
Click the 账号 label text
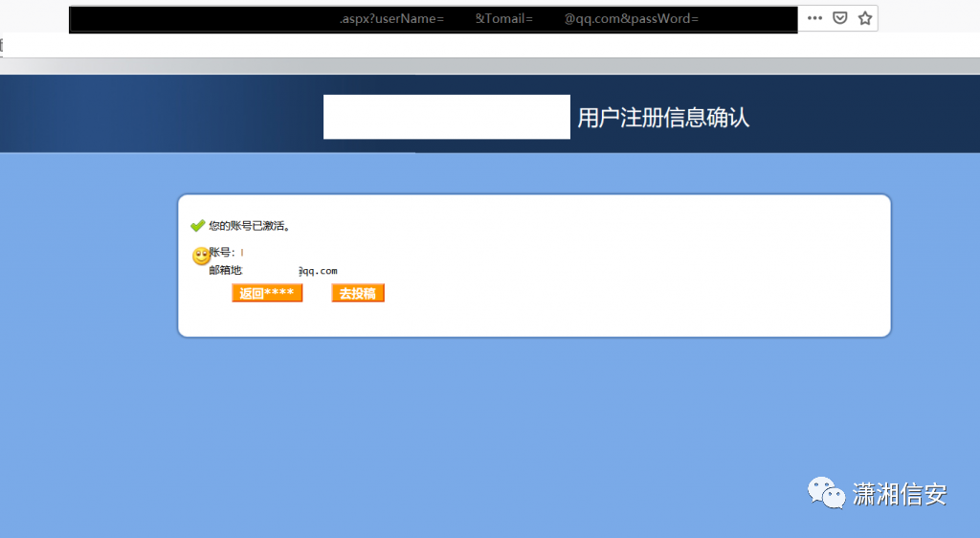[222, 253]
